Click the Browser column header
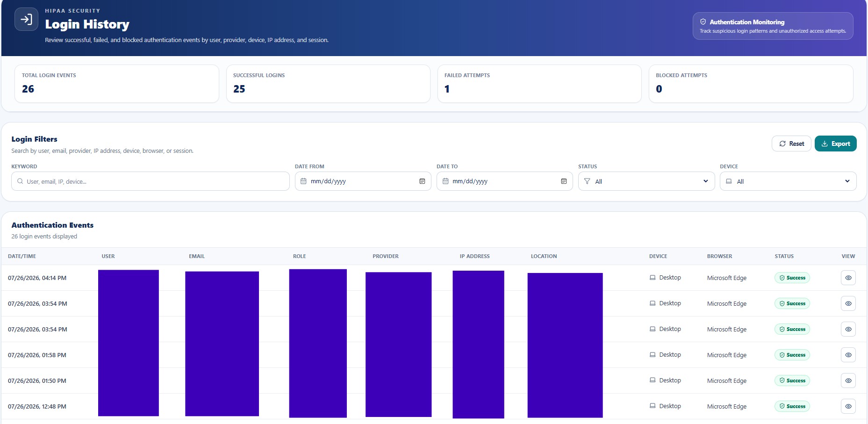The height and width of the screenshot is (424, 868). click(x=719, y=256)
